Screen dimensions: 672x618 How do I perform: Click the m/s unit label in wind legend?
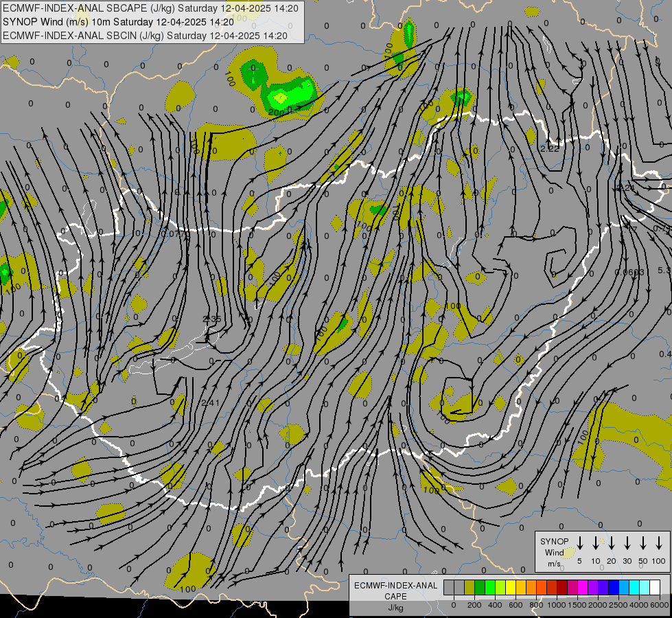pyautogui.click(x=554, y=564)
